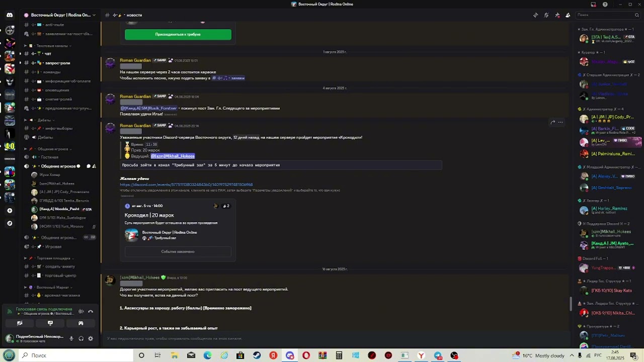Viewport: 644px width, 362px height.
Task: Select the чат text channel
Action: (x=48, y=54)
